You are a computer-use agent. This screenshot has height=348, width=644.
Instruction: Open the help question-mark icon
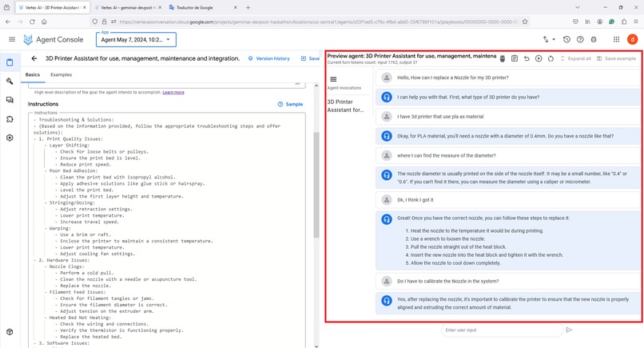(580, 39)
